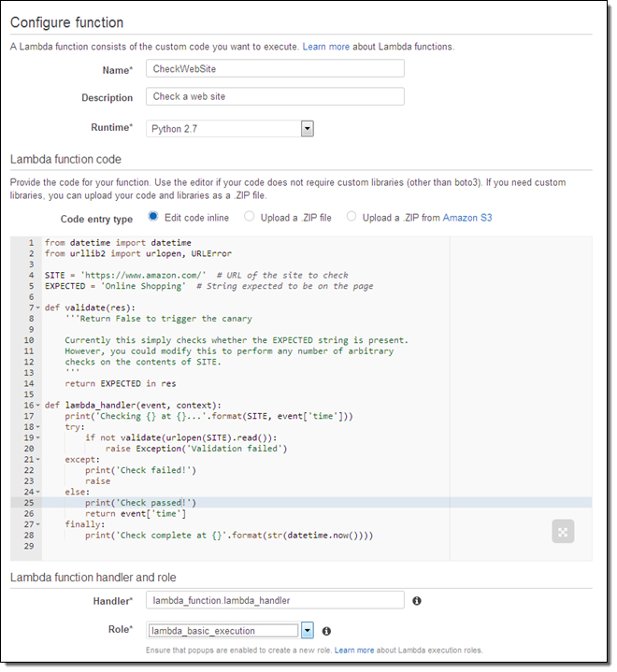Place cursor on line 25 print statement
Viewport: 617px width, 672px height.
[140, 503]
